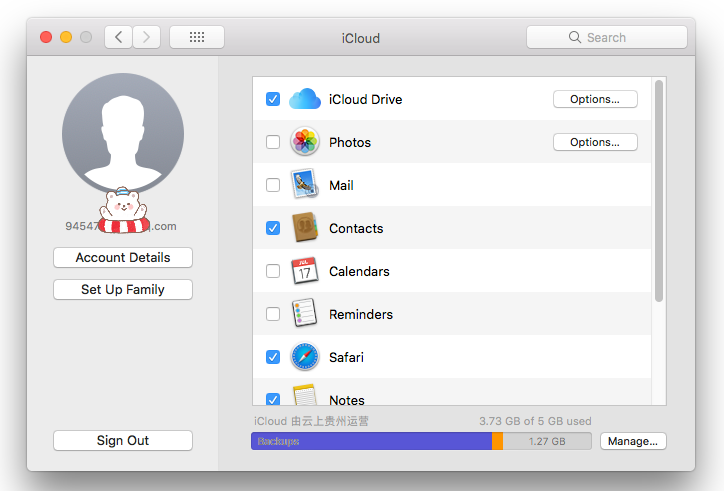724x491 pixels.
Task: Uncheck the Notes checkbox
Action: click(273, 399)
